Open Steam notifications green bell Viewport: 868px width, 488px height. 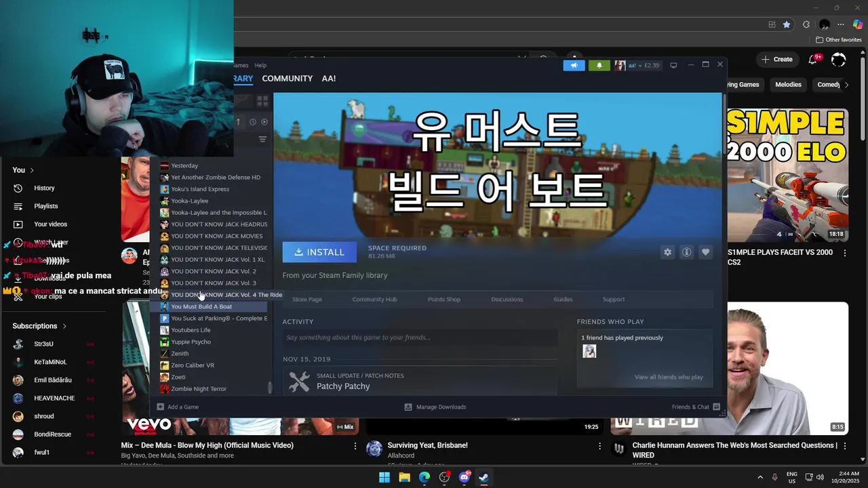(x=599, y=65)
